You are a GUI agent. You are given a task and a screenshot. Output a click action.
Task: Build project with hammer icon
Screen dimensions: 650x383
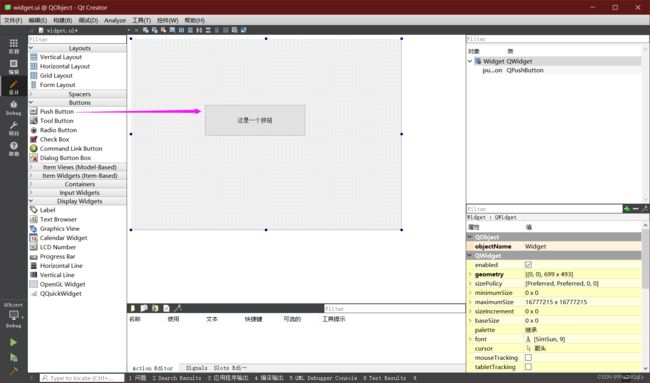tap(13, 371)
